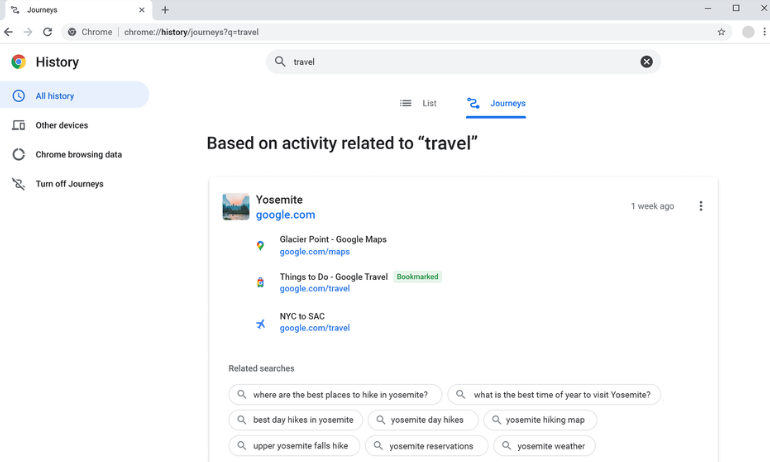This screenshot has width=770, height=462.
Task: Reload the history page
Action: point(47,32)
